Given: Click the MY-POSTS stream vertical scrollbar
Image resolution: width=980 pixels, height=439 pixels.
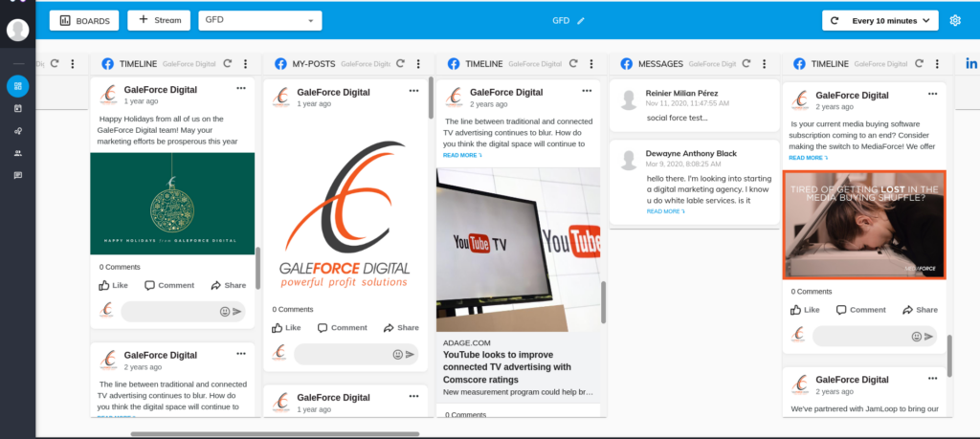Looking at the screenshot, I should (431, 98).
